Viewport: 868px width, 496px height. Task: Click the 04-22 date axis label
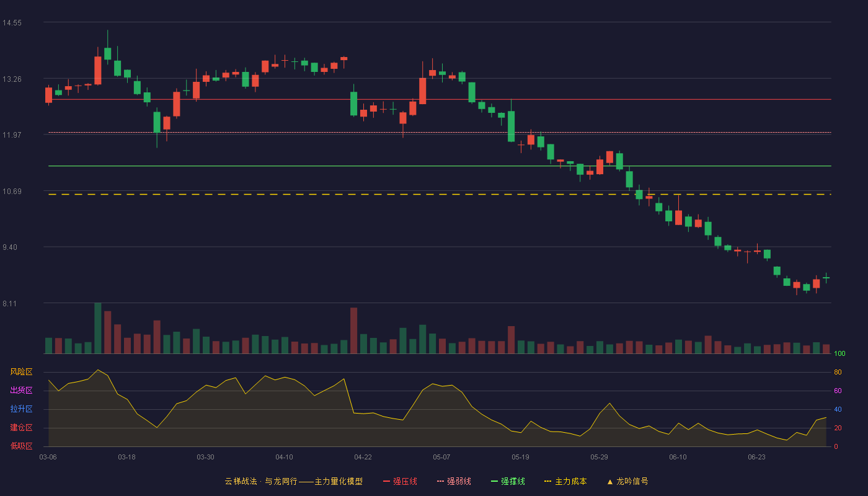363,457
